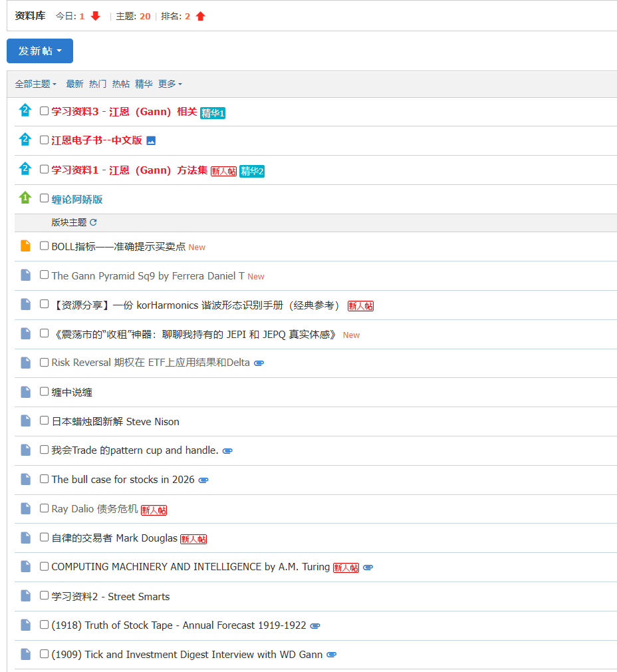Click the document icon beside korHarmonics thread

click(26, 304)
